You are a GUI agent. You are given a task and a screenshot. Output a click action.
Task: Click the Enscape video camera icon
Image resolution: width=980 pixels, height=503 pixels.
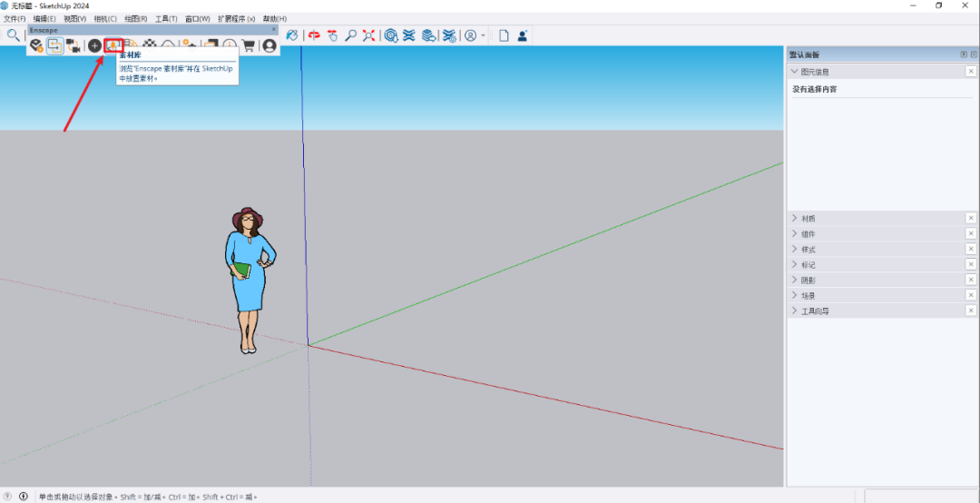(73, 45)
